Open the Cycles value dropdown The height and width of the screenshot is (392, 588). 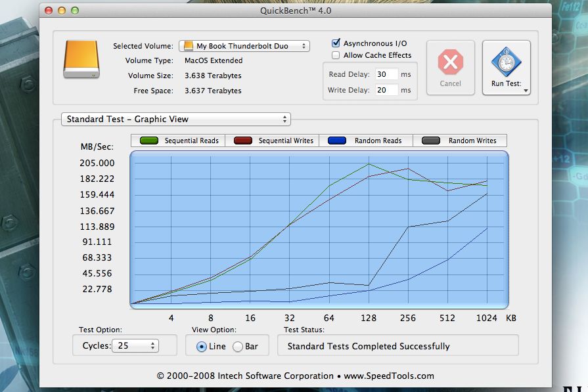135,345
